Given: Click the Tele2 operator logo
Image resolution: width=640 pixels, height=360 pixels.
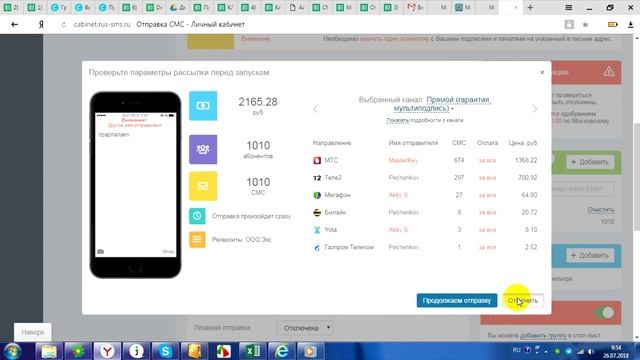Looking at the screenshot, I should pyautogui.click(x=317, y=178).
